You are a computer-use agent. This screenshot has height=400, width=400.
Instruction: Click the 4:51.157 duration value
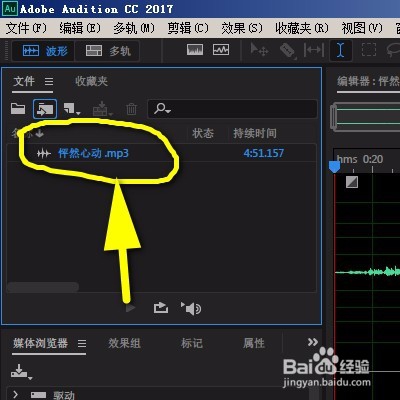coord(264,153)
